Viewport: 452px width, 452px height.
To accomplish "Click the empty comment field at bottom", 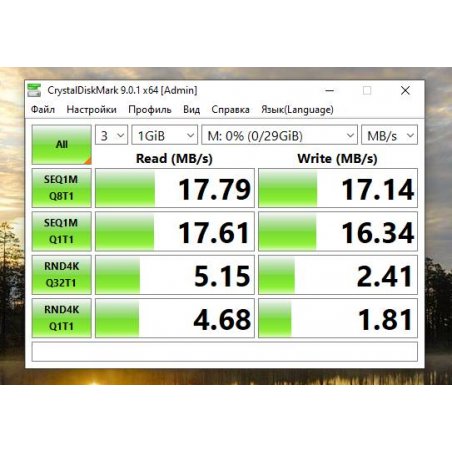I will pos(225,351).
